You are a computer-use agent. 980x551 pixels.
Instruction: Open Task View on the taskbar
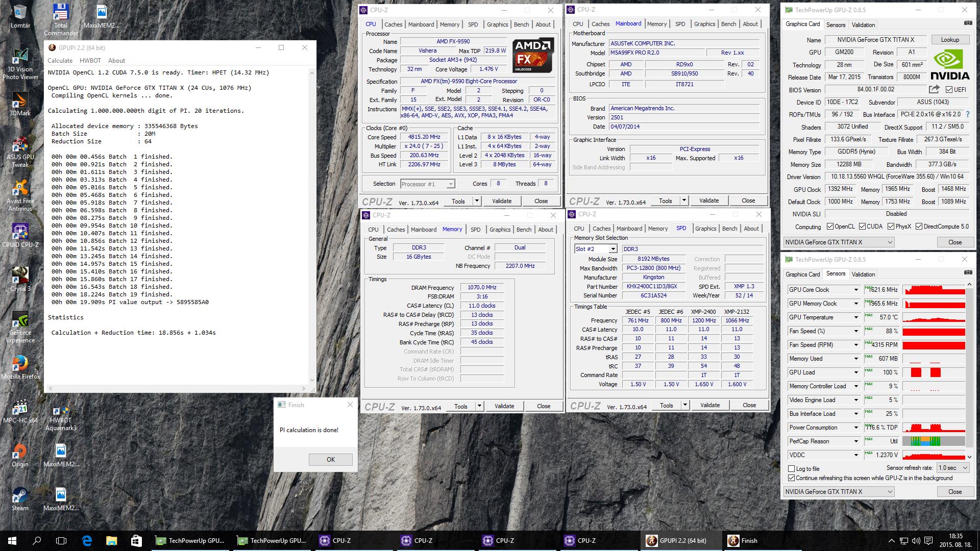(61, 540)
